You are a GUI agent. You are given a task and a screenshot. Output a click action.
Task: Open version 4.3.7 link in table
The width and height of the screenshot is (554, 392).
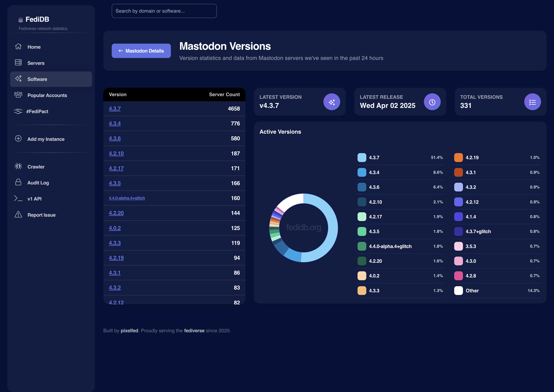115,109
